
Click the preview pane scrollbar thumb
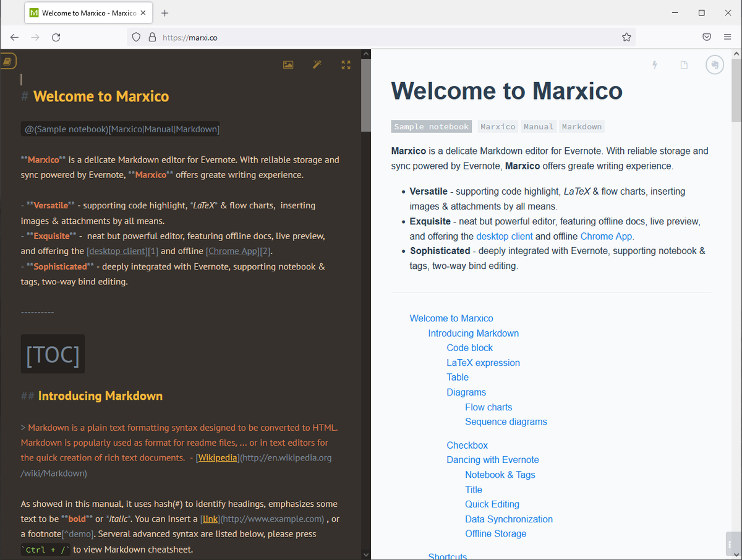tap(736, 90)
